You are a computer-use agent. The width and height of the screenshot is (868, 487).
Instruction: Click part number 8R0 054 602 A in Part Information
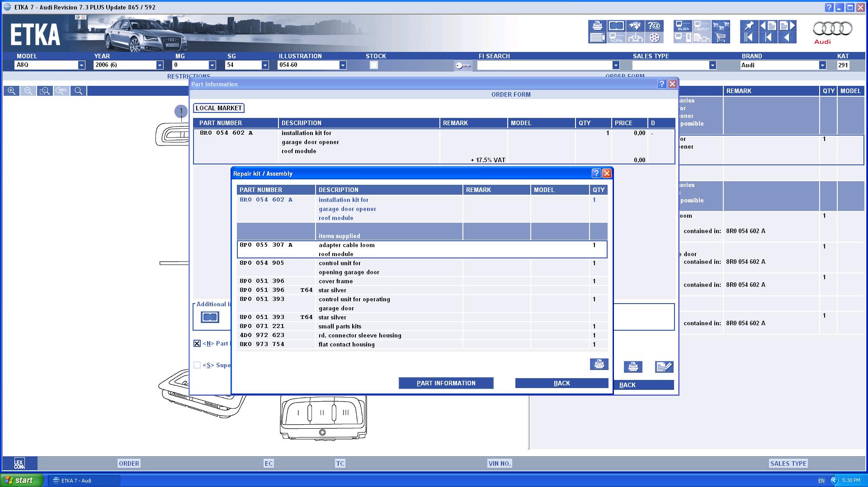click(x=226, y=133)
